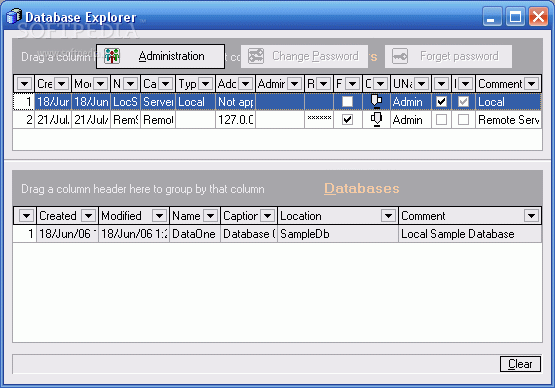Click the Admin username cell in row 1
Viewport: 555px width, 388px height.
(411, 102)
